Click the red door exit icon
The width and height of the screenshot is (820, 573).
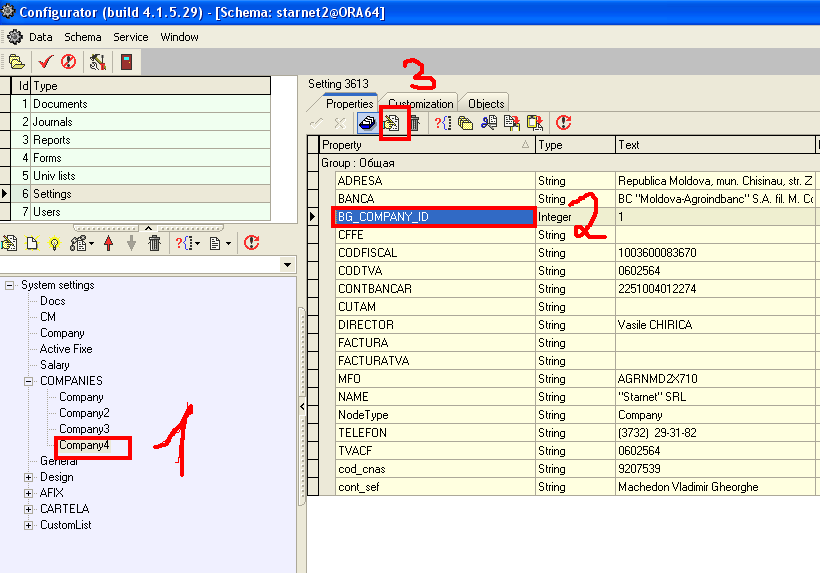[x=127, y=62]
